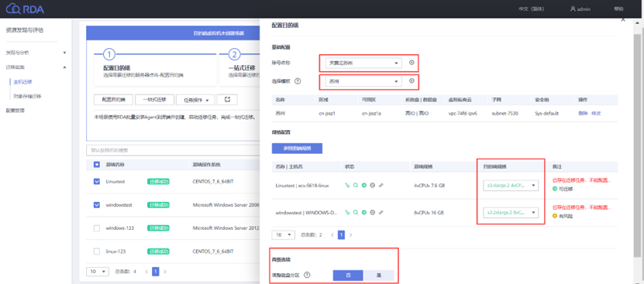The width and height of the screenshot is (644, 284).
Task: Click grey circle status icon in Linuxtest row
Action: [372, 186]
